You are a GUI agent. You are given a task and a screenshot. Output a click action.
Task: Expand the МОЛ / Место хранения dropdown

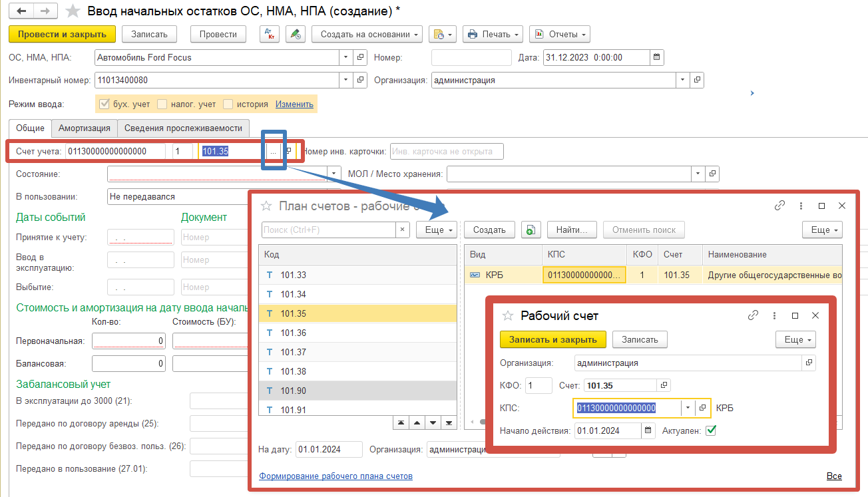click(x=698, y=174)
